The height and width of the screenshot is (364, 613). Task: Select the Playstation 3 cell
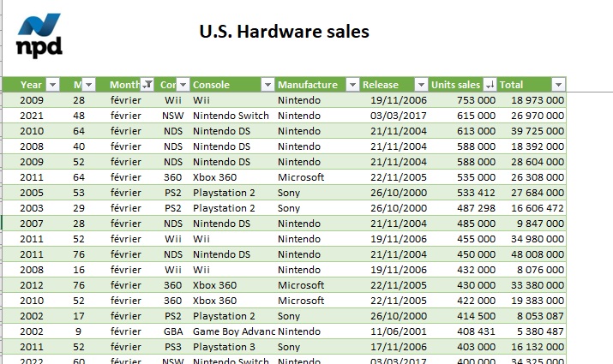pyautogui.click(x=233, y=347)
